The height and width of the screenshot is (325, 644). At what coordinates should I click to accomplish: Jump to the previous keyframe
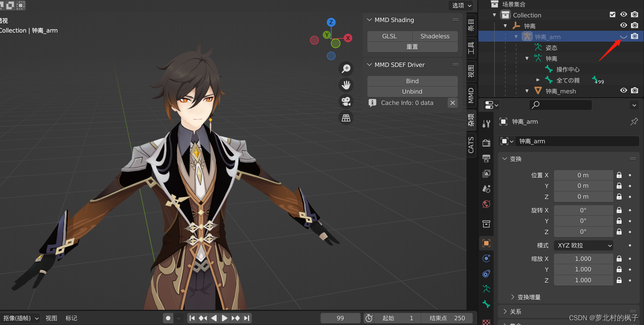pyautogui.click(x=203, y=318)
